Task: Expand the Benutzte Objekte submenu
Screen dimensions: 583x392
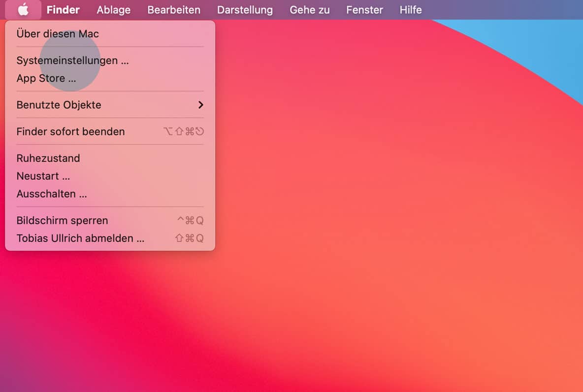Action: [x=110, y=105]
